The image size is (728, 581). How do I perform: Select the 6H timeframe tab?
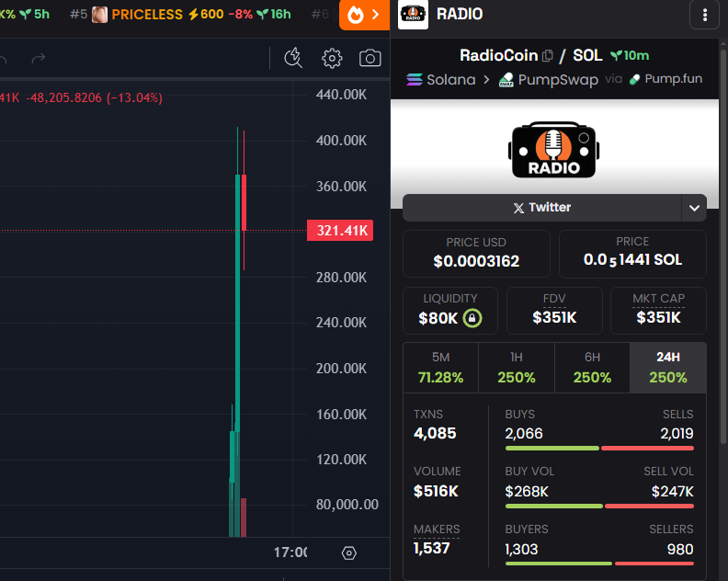click(592, 368)
